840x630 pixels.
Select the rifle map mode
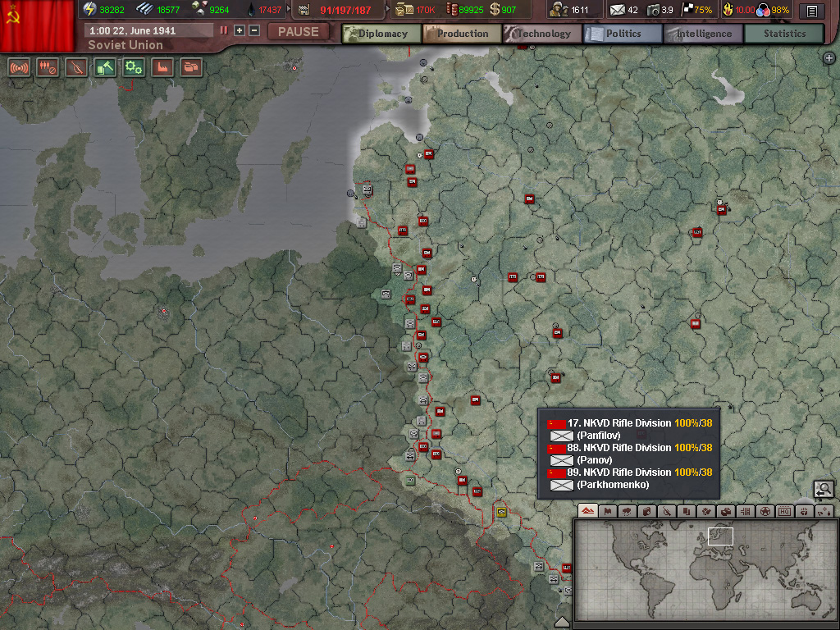[x=667, y=511]
